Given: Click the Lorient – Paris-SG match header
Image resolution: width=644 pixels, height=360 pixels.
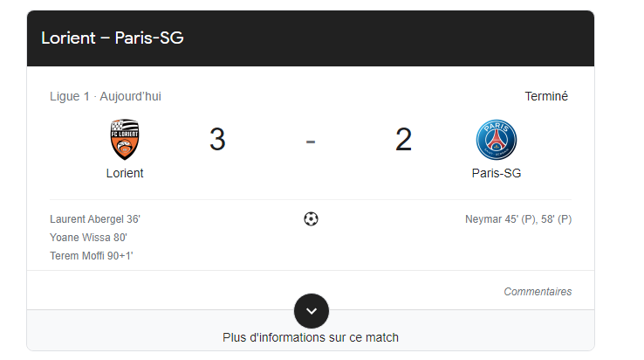Looking at the screenshot, I should click(x=112, y=38).
